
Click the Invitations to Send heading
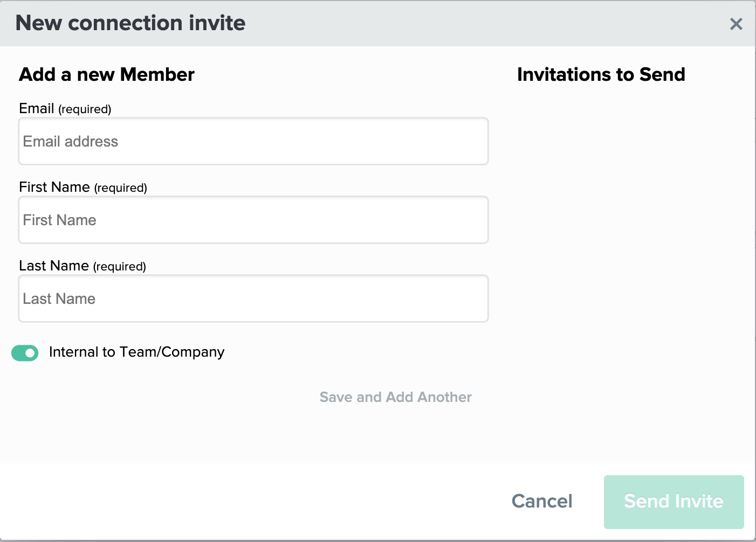tap(601, 74)
